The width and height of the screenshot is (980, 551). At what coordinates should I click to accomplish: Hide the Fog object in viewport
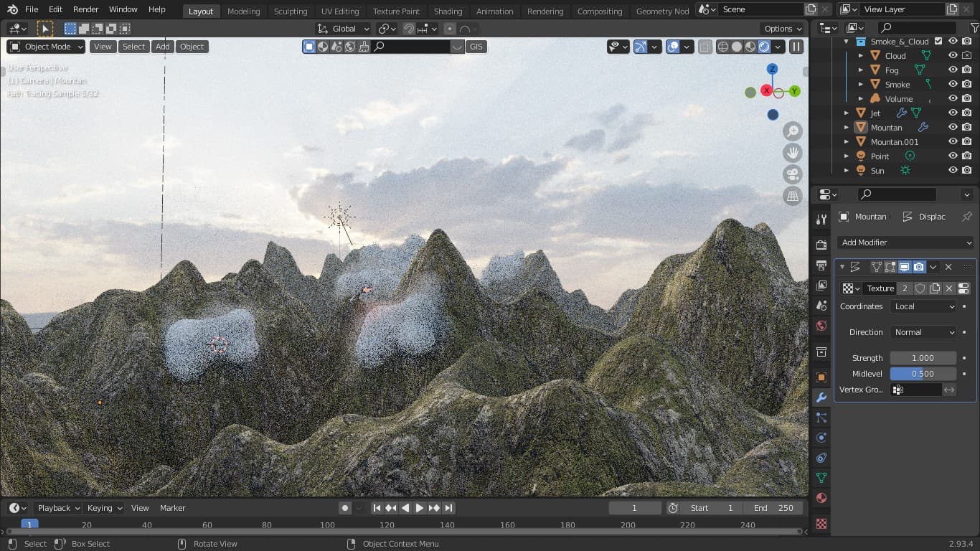(953, 70)
